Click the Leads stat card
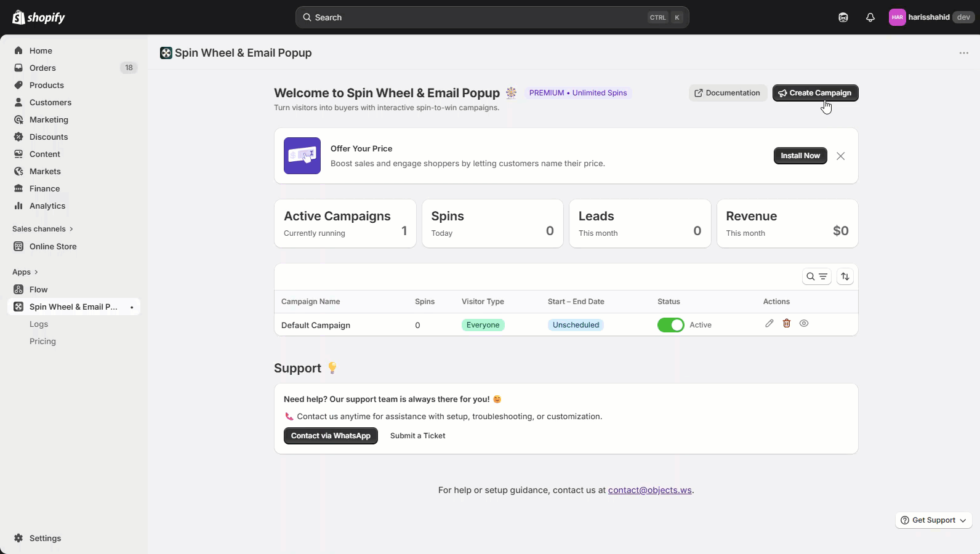980x554 pixels. point(640,223)
